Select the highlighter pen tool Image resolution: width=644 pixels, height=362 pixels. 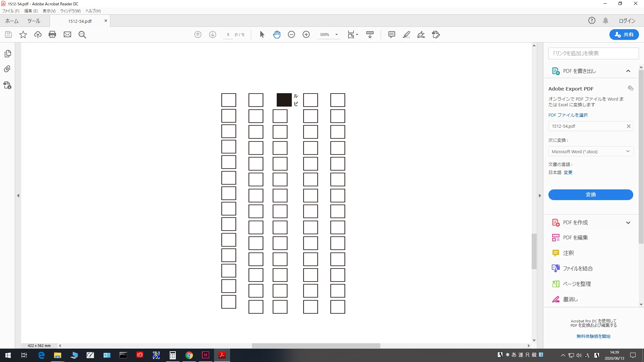pyautogui.click(x=406, y=35)
